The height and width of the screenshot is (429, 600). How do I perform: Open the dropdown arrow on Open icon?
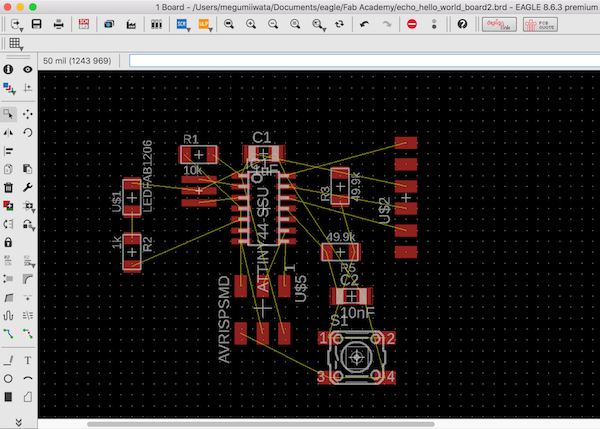(21, 29)
